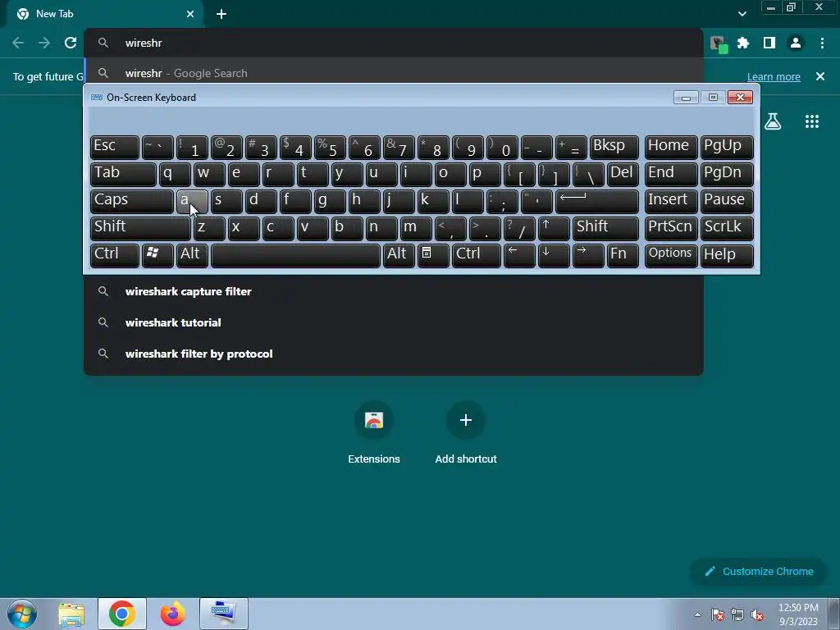The image size is (840, 630).
Task: Hit the space bar on On-Screen Keyboard
Action: pyautogui.click(x=295, y=256)
